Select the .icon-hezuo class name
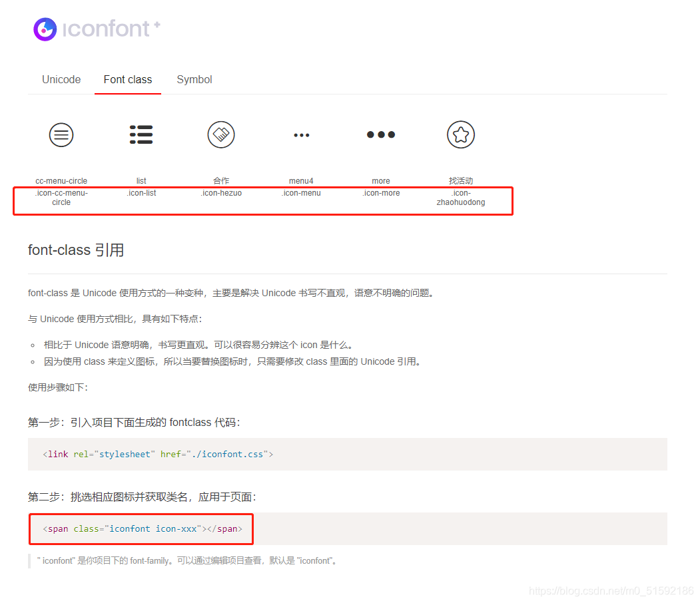This screenshot has height=603, width=700. click(x=221, y=192)
